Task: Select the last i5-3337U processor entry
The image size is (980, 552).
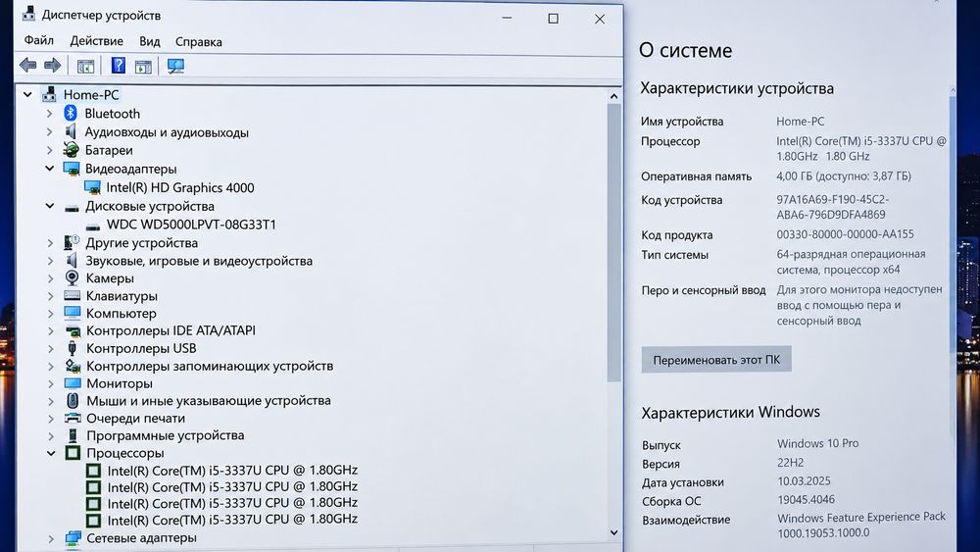Action: [232, 520]
